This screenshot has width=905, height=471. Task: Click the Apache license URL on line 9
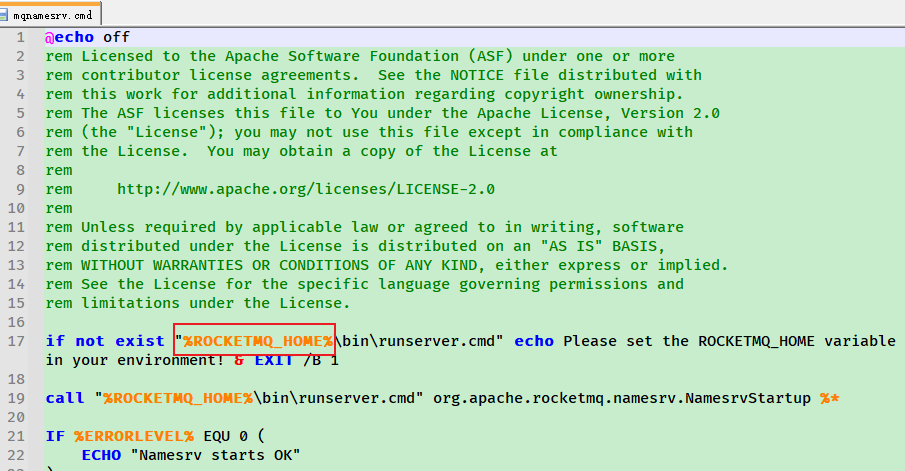pos(306,189)
